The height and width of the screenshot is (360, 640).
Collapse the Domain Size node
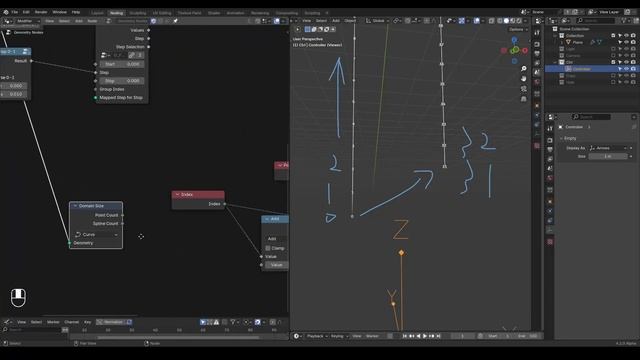(x=75, y=206)
